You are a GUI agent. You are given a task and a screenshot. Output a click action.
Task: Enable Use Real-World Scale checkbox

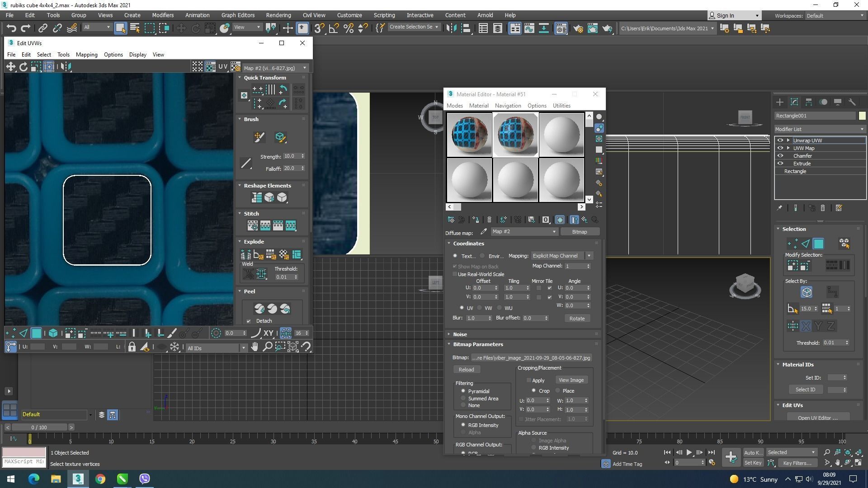455,274
